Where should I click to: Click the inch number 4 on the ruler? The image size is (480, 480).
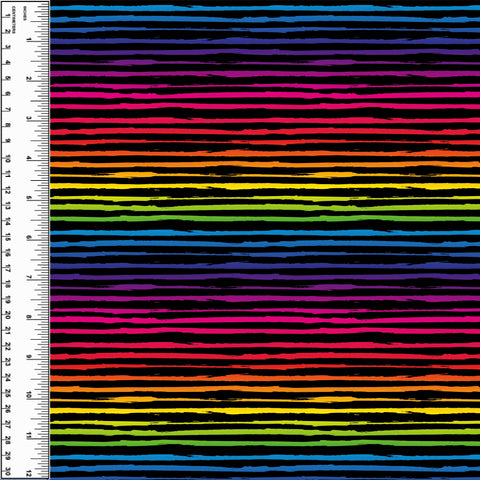click(x=29, y=158)
